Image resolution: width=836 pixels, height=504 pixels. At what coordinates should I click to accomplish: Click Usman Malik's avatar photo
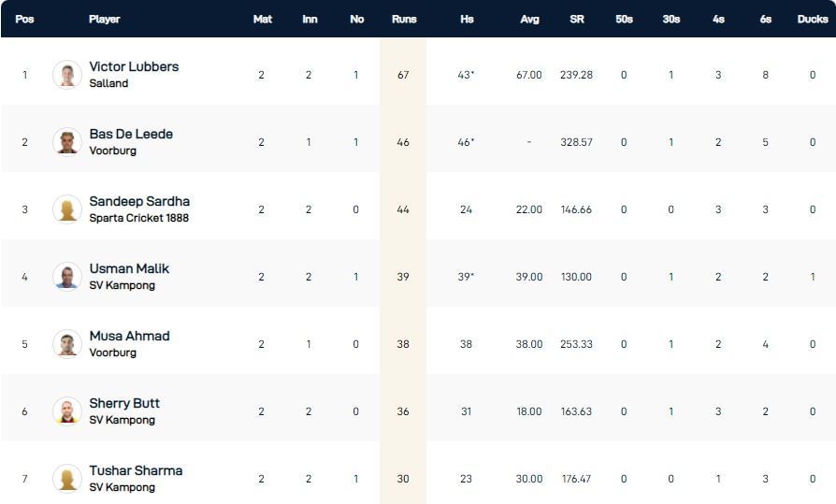coord(67,277)
